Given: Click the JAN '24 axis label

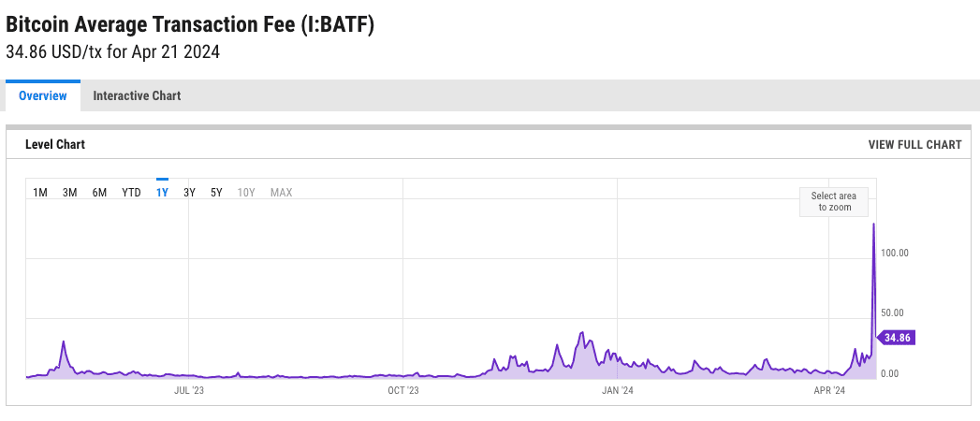Looking at the screenshot, I should [x=618, y=390].
